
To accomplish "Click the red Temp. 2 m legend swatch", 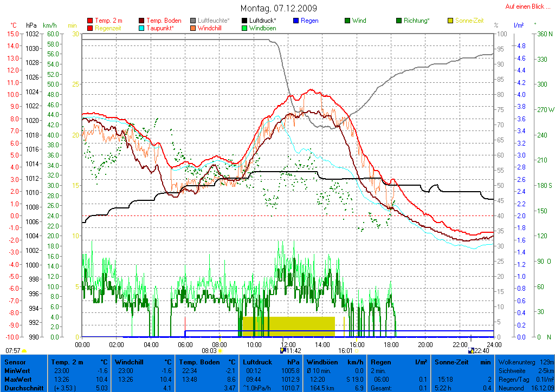I will point(90,21).
